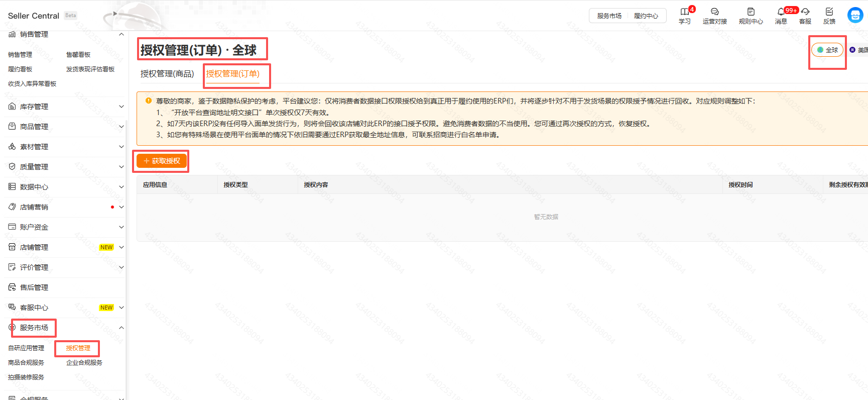Click the 运营对接 chat icon

714,12
